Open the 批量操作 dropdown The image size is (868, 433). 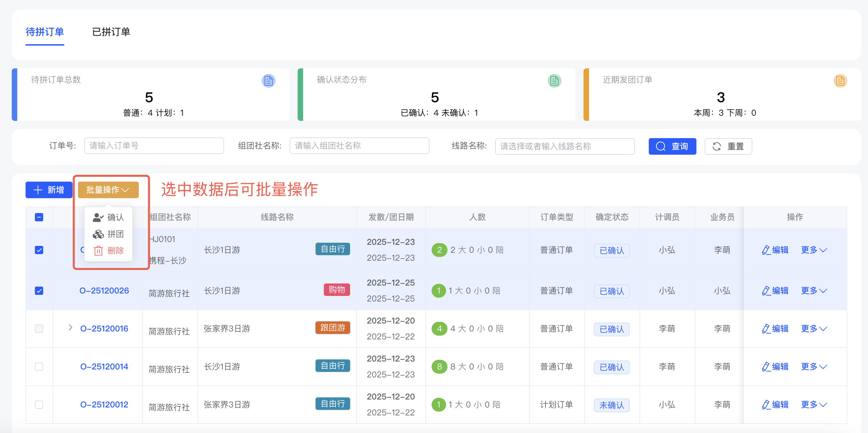(x=108, y=190)
